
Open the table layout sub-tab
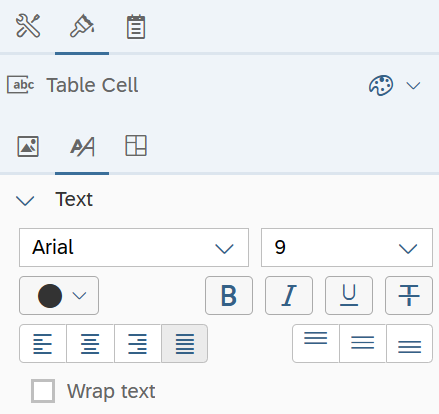pyautogui.click(x=136, y=146)
